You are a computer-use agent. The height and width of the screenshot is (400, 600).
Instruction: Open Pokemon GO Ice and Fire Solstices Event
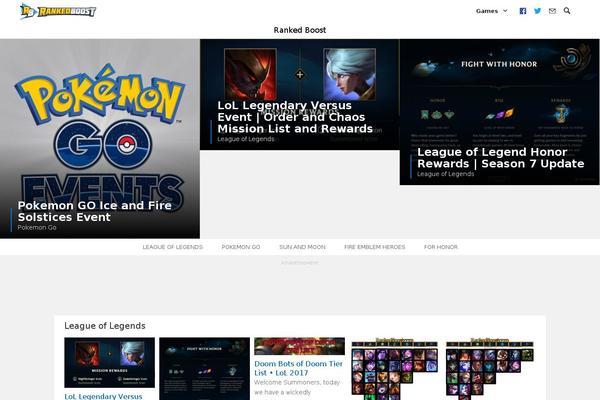click(x=95, y=211)
